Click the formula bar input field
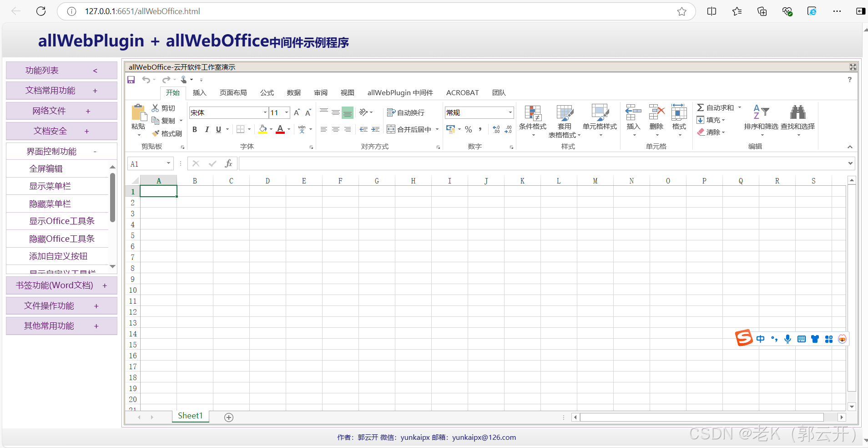 pyautogui.click(x=543, y=163)
